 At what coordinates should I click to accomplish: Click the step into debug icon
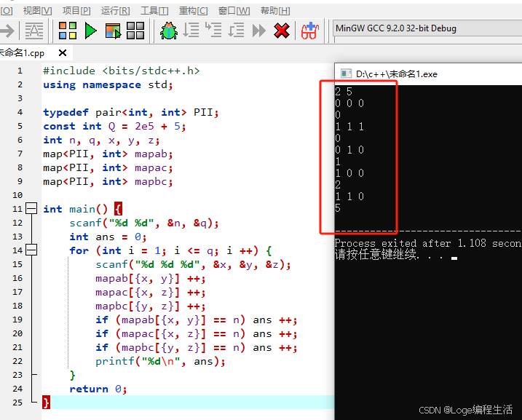213,30
